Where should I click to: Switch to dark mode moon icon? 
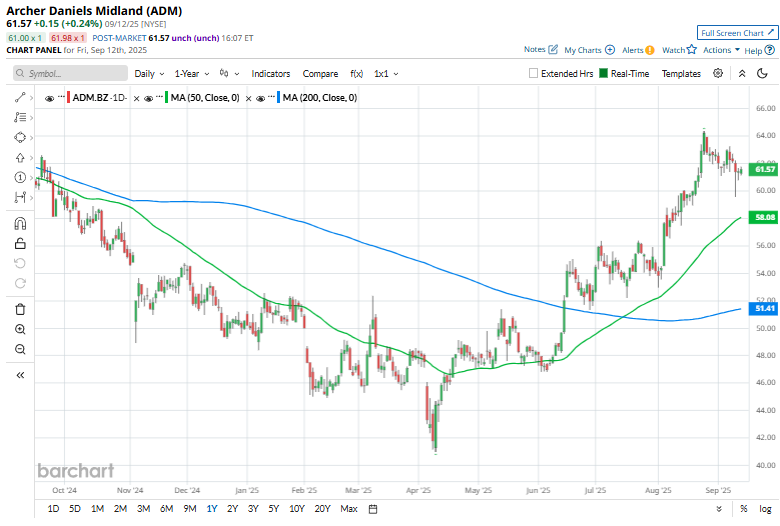(x=762, y=73)
